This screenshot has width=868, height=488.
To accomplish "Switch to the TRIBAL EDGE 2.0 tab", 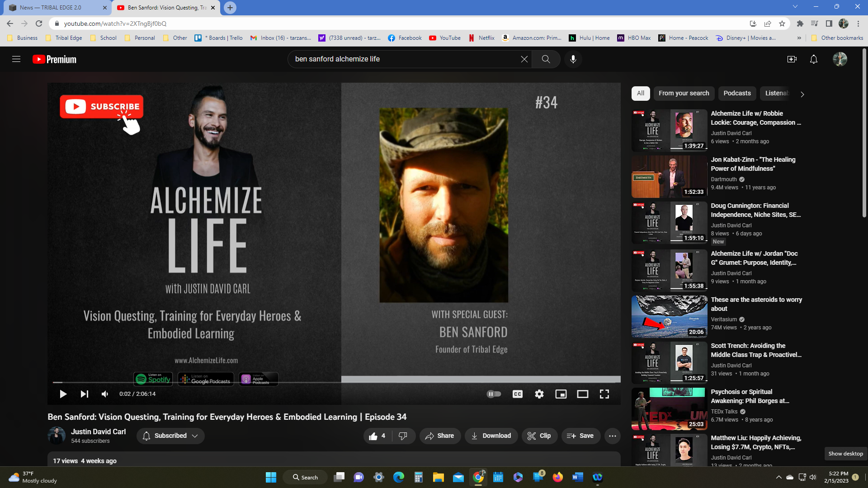I will (x=57, y=8).
